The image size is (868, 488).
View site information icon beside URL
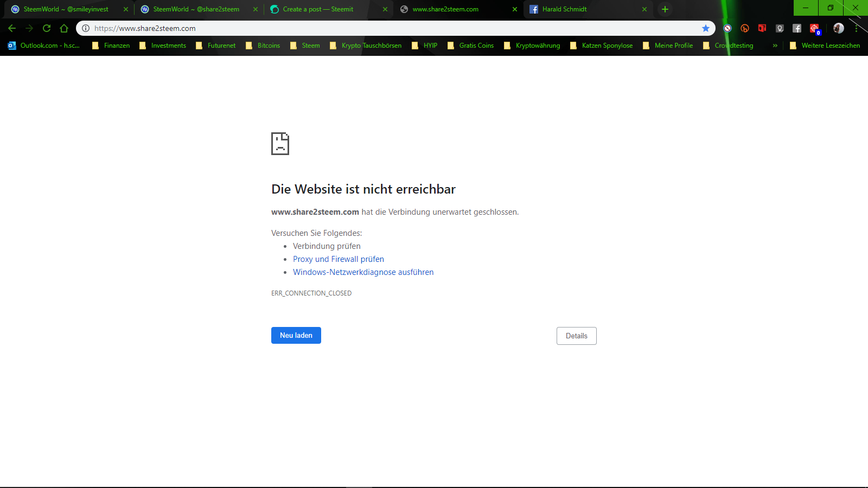(x=86, y=28)
